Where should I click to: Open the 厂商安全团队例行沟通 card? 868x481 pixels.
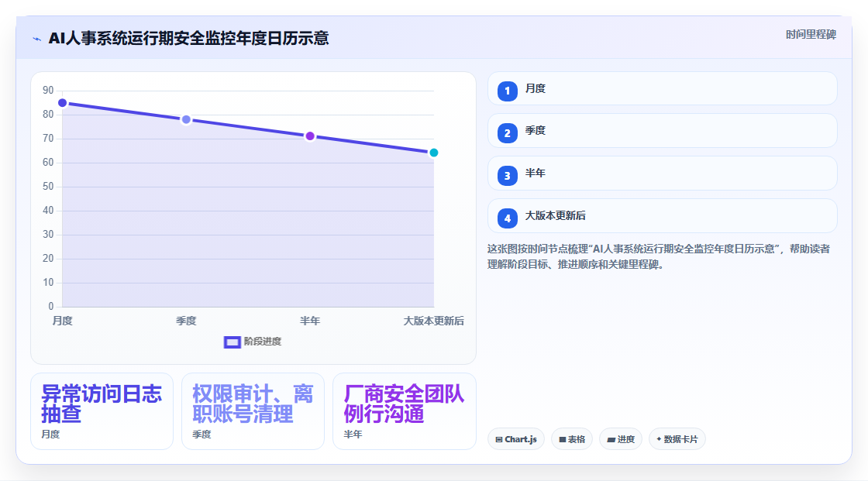click(404, 411)
